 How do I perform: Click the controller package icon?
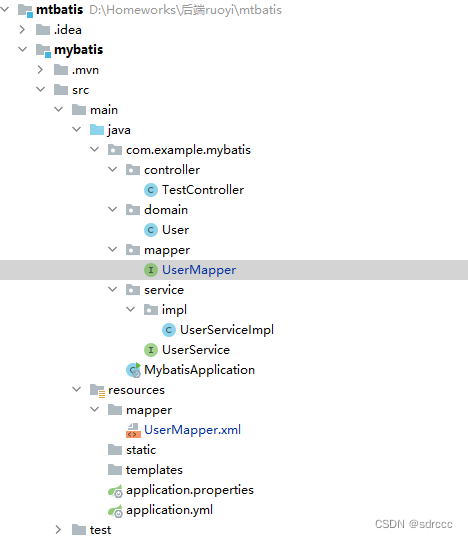(133, 170)
